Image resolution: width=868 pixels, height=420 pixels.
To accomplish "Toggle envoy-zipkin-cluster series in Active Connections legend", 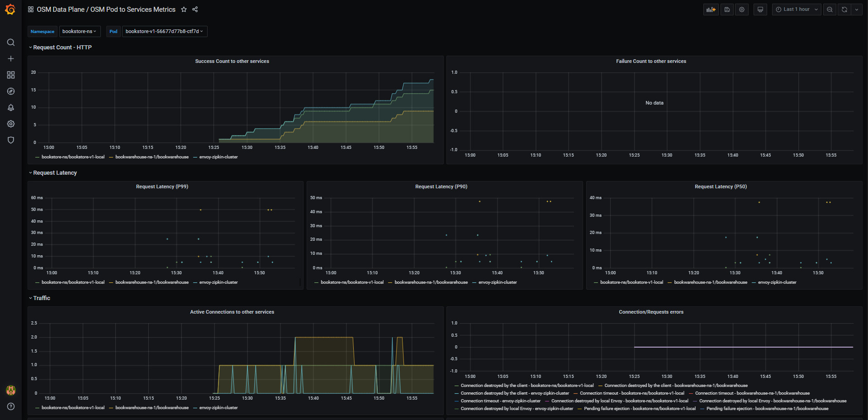I will pos(218,408).
